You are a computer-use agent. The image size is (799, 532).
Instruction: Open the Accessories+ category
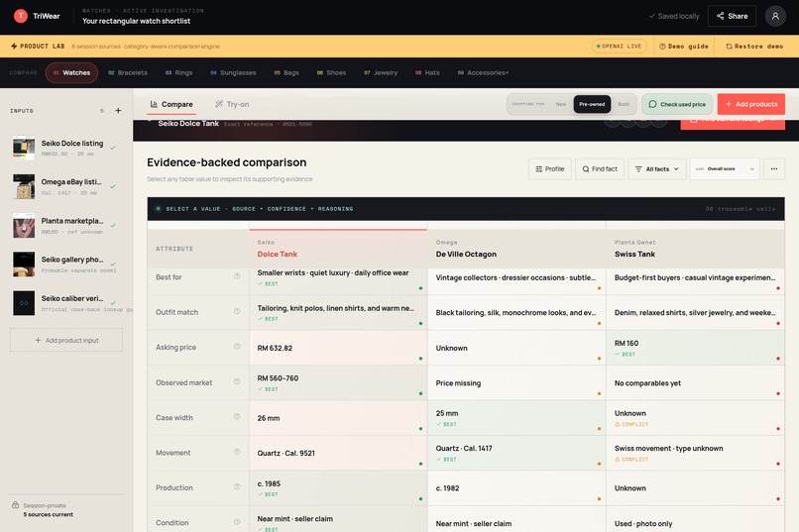pos(483,72)
